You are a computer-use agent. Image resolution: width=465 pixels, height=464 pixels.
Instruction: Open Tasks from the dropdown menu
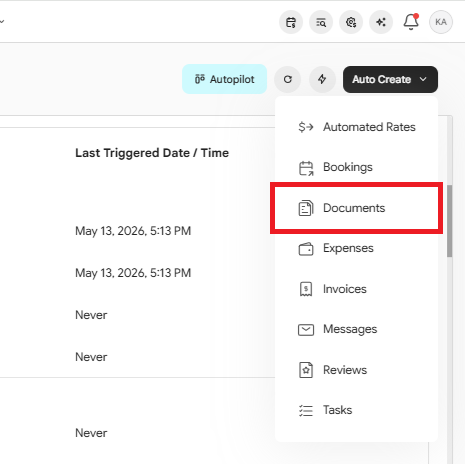coord(356,410)
